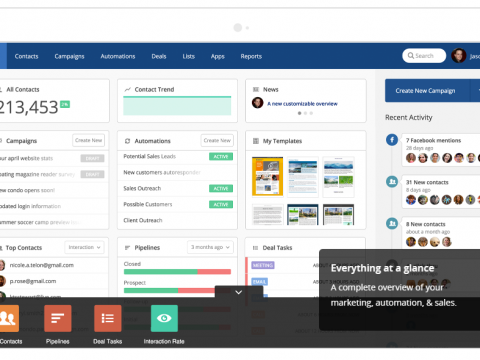The width and height of the screenshot is (480, 360).
Task: Click the green 2% contacts growth badge
Action: pos(65,105)
